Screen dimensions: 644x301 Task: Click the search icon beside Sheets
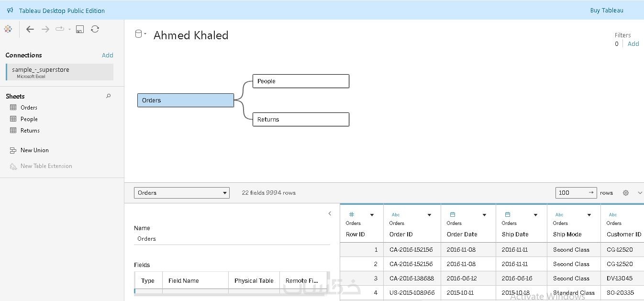(x=109, y=96)
